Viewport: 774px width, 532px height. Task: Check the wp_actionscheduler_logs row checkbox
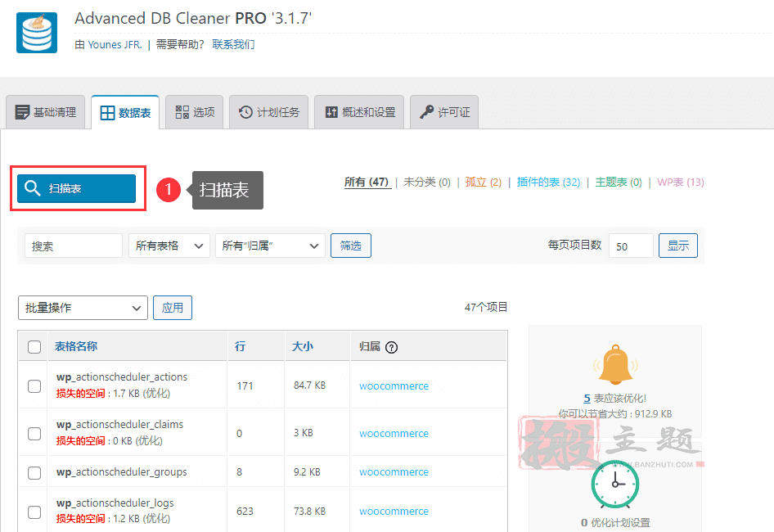[x=34, y=512]
